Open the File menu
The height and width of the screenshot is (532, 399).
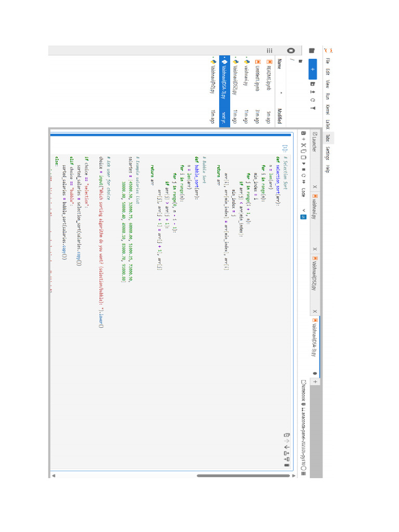(328, 61)
